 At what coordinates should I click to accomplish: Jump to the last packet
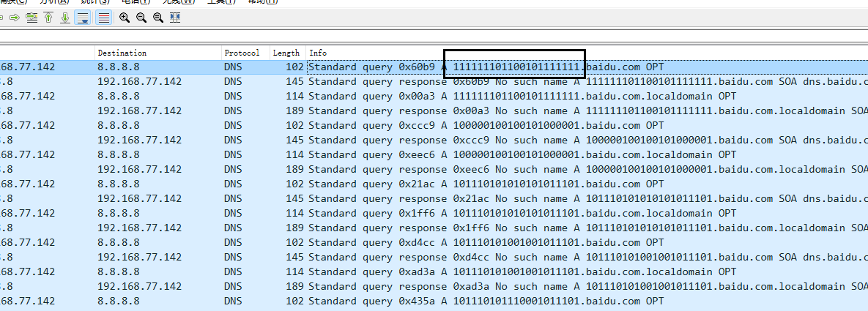coord(64,18)
